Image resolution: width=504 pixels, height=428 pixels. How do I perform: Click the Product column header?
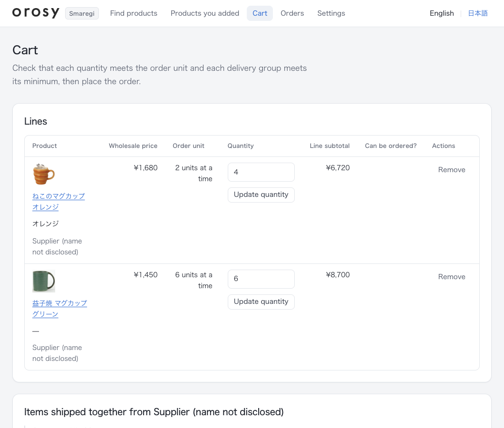coord(45,146)
